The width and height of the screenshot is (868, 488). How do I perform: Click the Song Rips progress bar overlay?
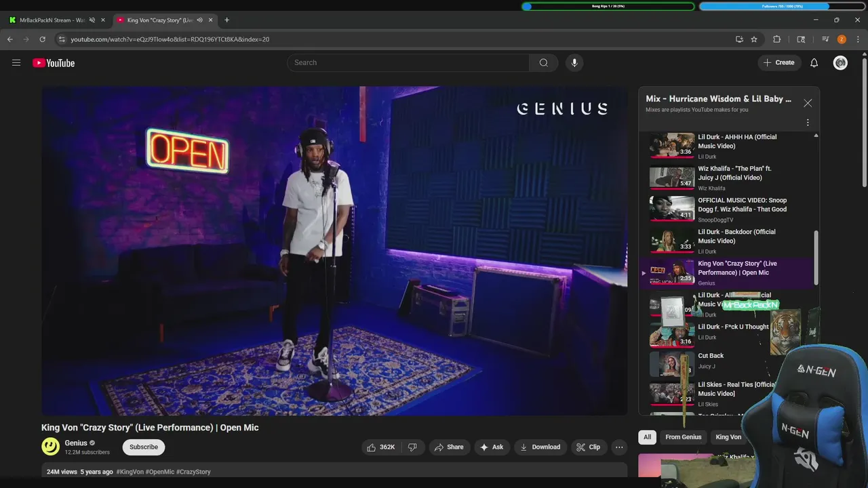[608, 6]
